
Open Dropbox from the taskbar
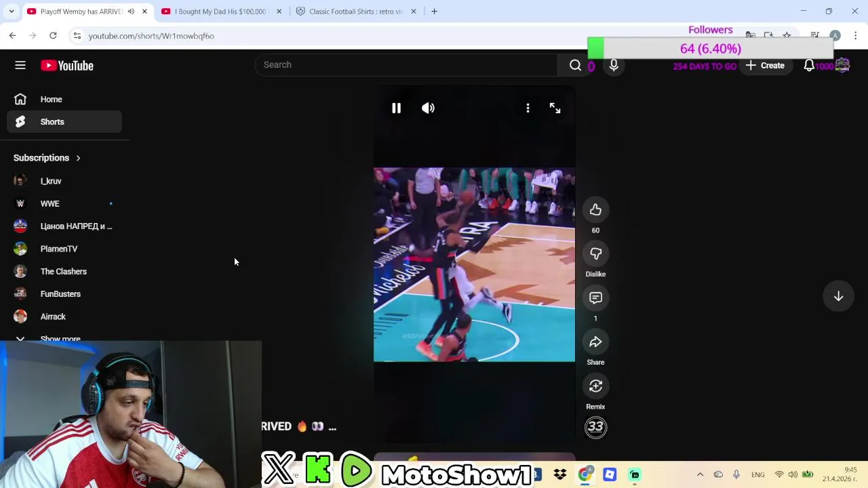[x=560, y=474]
